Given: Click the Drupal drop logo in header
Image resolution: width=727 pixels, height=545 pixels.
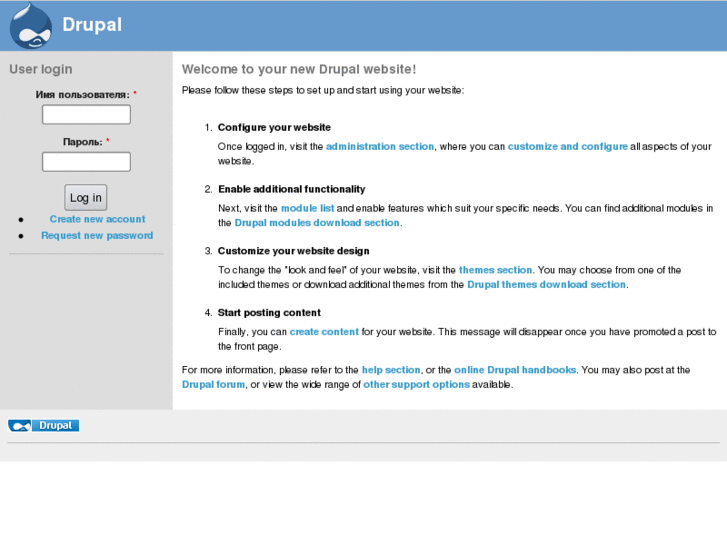Looking at the screenshot, I should point(31,26).
